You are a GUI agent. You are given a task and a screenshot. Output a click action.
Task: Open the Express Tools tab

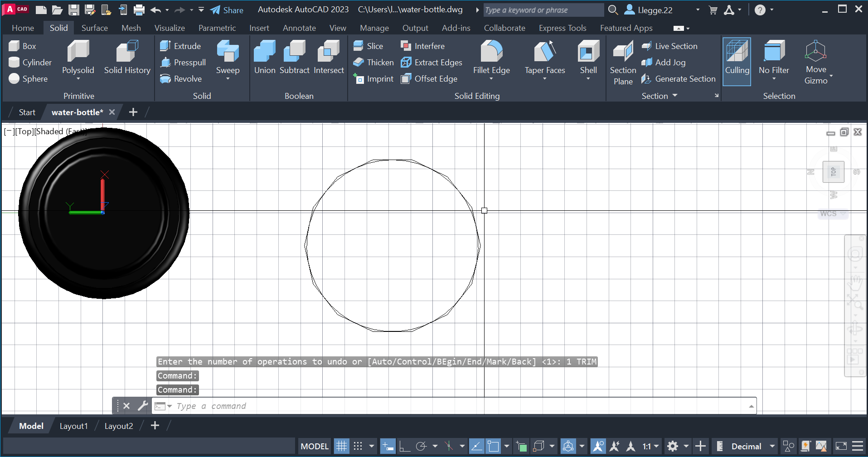[563, 28]
